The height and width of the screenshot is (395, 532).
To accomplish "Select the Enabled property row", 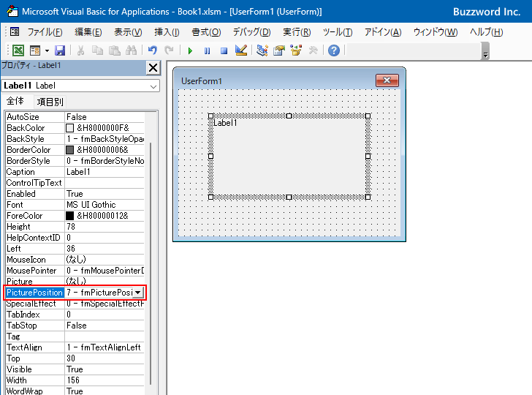I will click(x=75, y=194).
